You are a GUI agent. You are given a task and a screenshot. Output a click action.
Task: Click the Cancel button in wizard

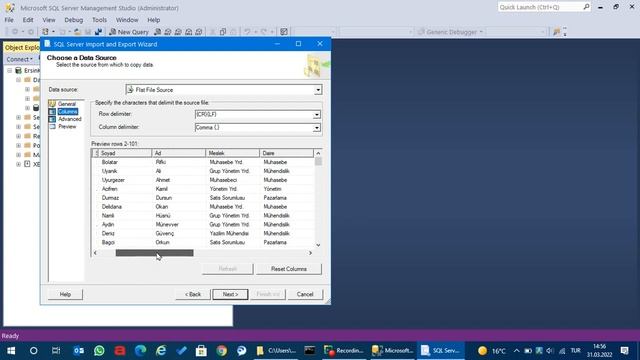(x=305, y=294)
